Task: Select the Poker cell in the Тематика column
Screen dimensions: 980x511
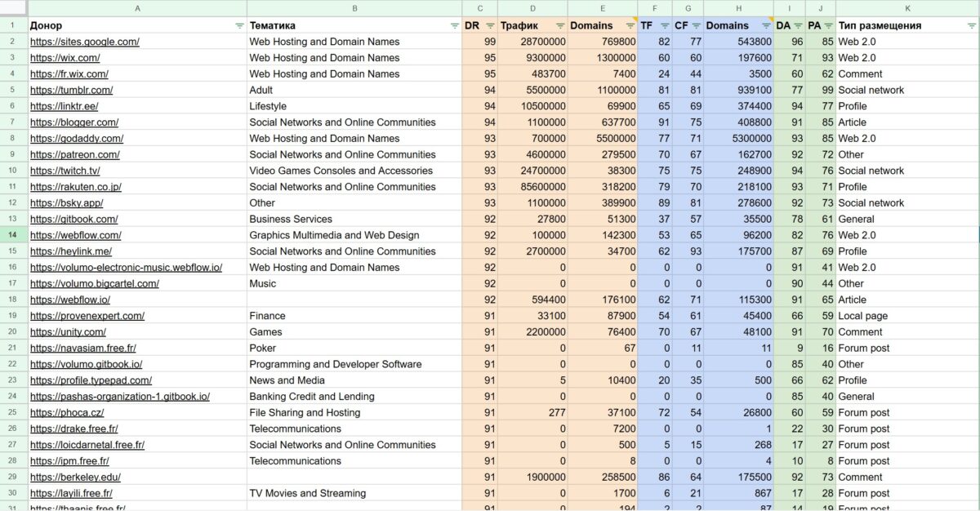Action: pyautogui.click(x=262, y=348)
